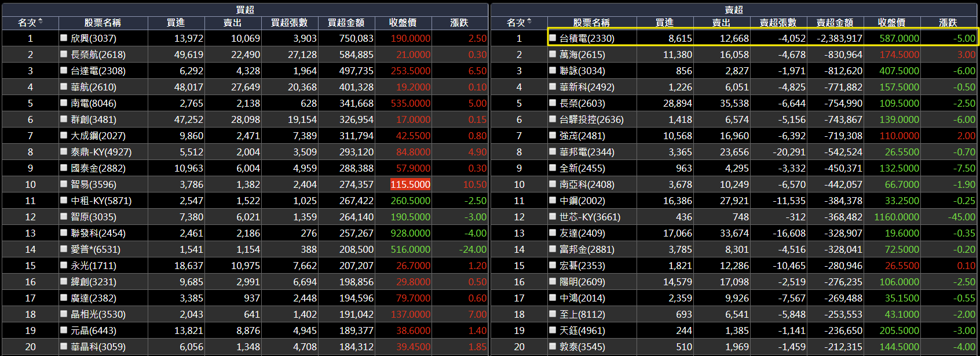Check the box next to 聯發科(2454)

[x=64, y=233]
